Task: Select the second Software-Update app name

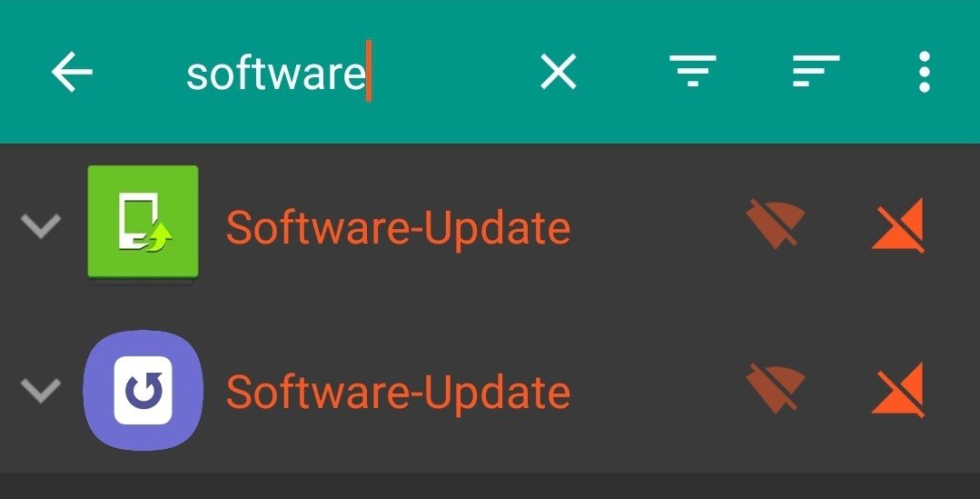Action: click(398, 393)
